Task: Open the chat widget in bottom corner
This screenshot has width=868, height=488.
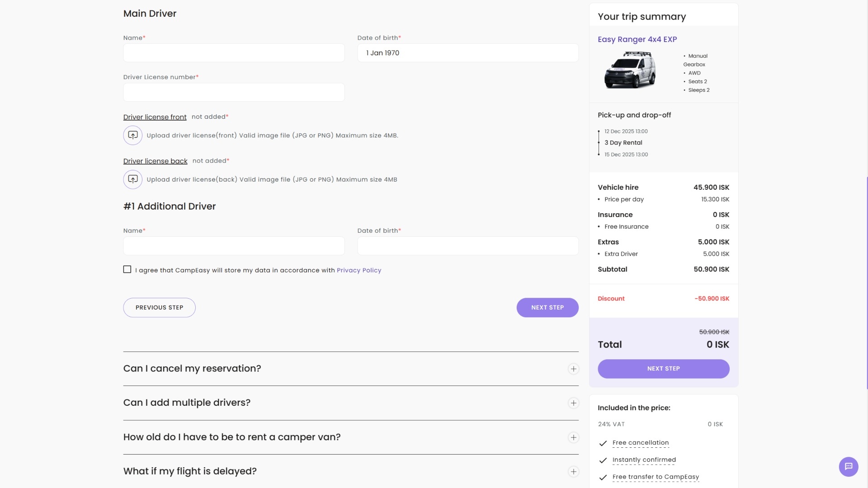Action: tap(849, 467)
